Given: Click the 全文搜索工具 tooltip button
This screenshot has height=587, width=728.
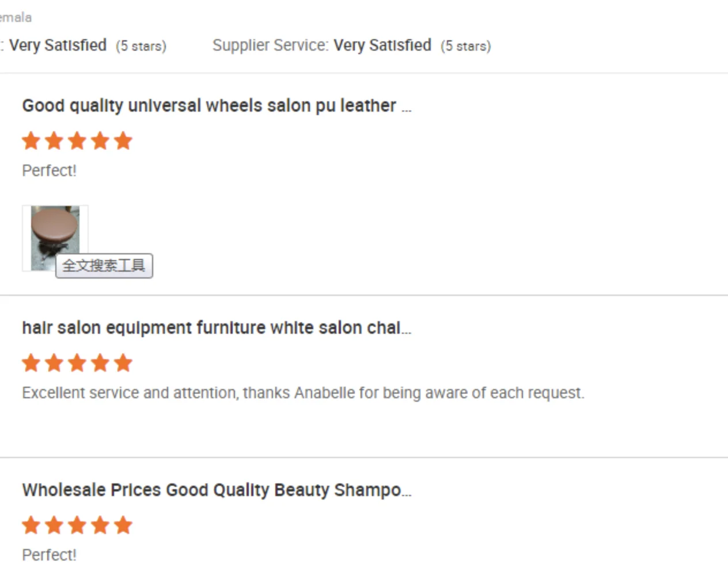Looking at the screenshot, I should (x=104, y=266).
